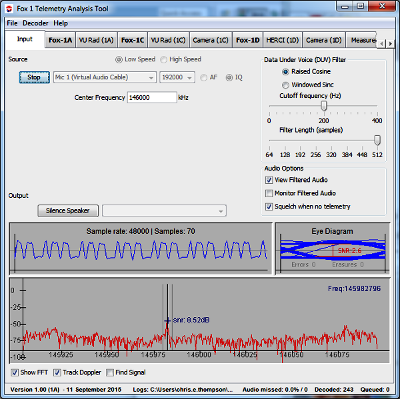Stop the audio source decoding
400x399 pixels.
pos(34,77)
